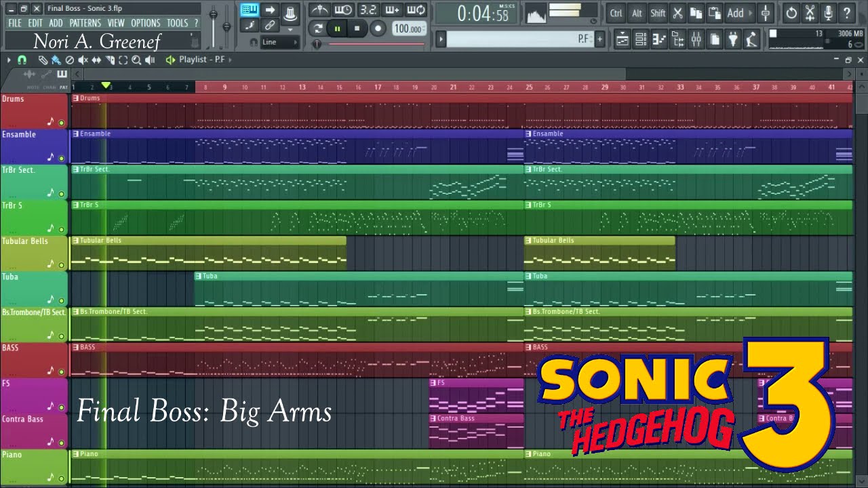The image size is (868, 488).
Task: Toggle wait for input before recording
Action: [343, 10]
